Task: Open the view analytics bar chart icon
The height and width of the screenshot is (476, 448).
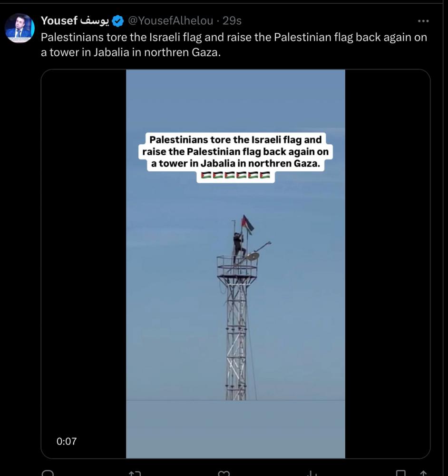Action: point(312,473)
